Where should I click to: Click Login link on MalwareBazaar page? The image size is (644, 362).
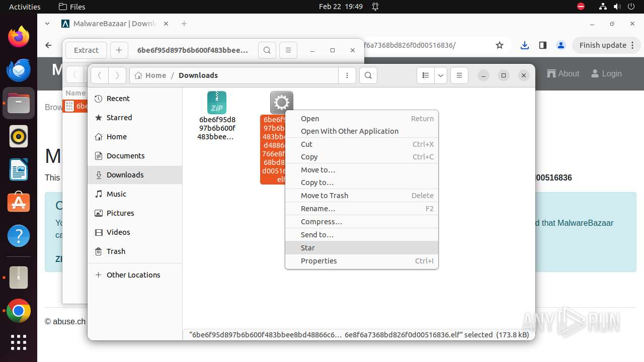click(606, 73)
